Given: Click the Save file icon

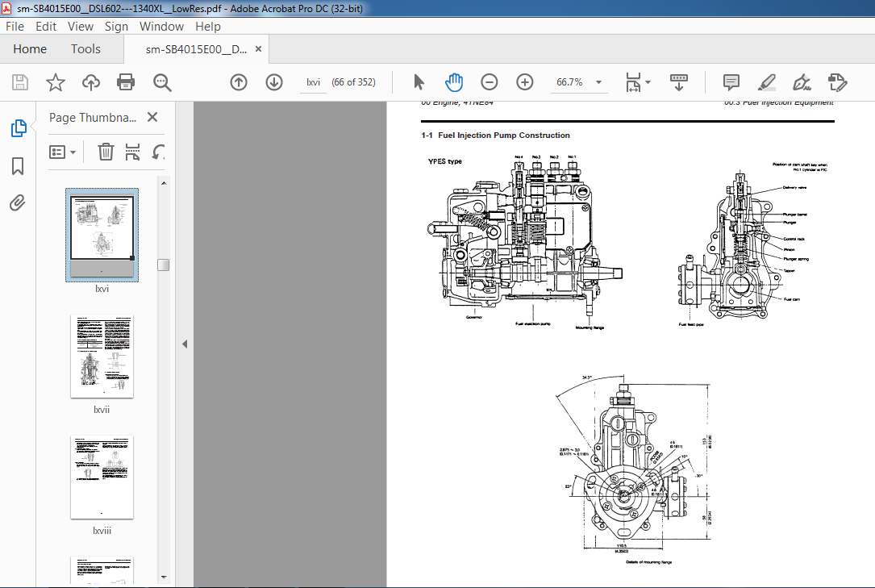Looking at the screenshot, I should tap(20, 82).
